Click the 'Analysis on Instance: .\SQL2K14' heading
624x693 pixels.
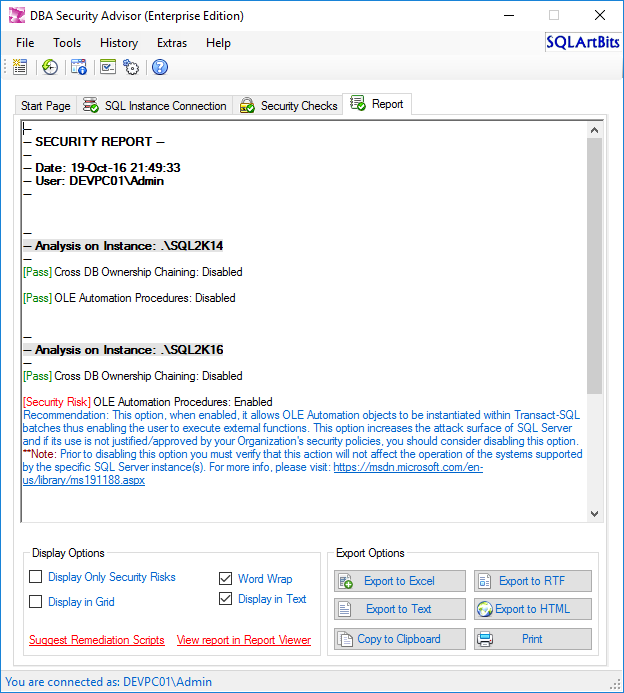click(123, 246)
